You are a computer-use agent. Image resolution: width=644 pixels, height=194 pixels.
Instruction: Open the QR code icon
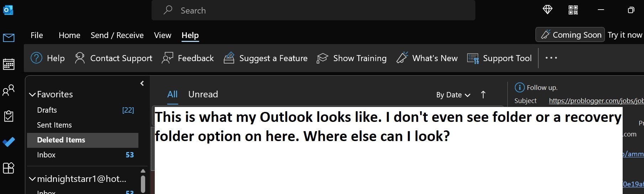pos(573,10)
